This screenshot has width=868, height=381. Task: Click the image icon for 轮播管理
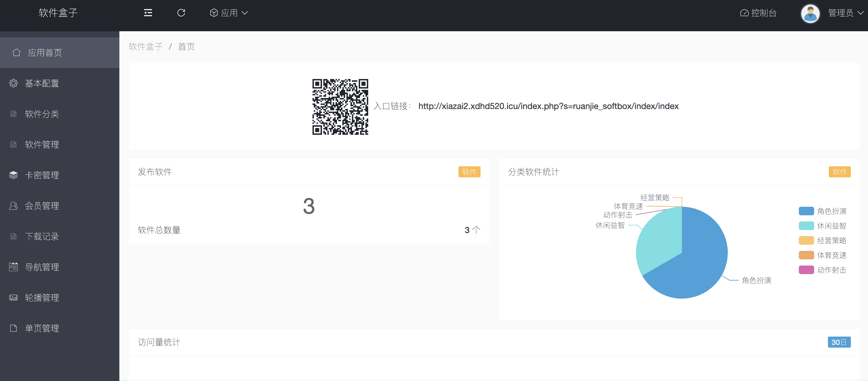pyautogui.click(x=13, y=298)
